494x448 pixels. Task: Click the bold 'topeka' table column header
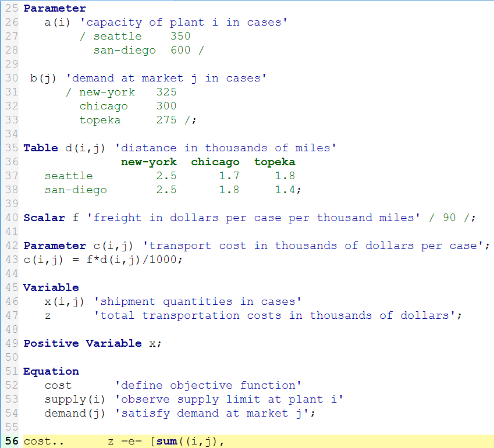tap(275, 162)
